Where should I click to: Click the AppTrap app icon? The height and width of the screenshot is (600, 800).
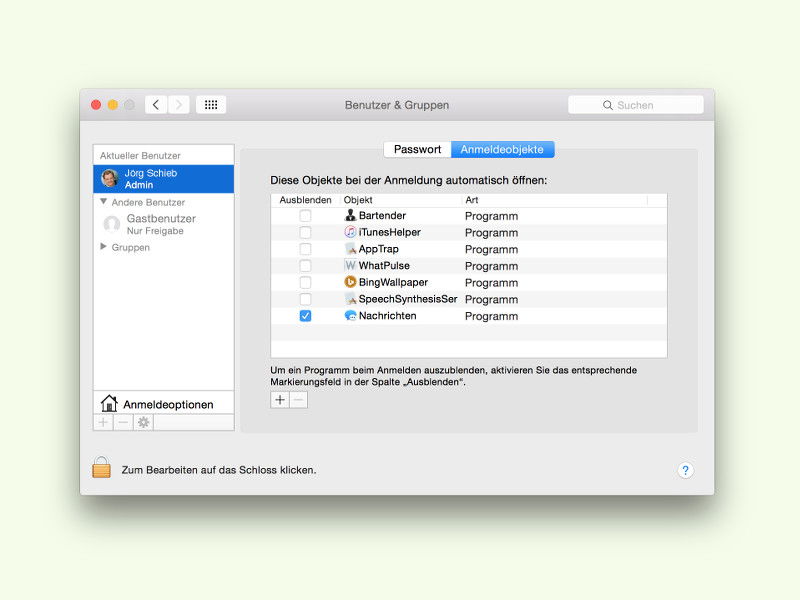[x=350, y=249]
